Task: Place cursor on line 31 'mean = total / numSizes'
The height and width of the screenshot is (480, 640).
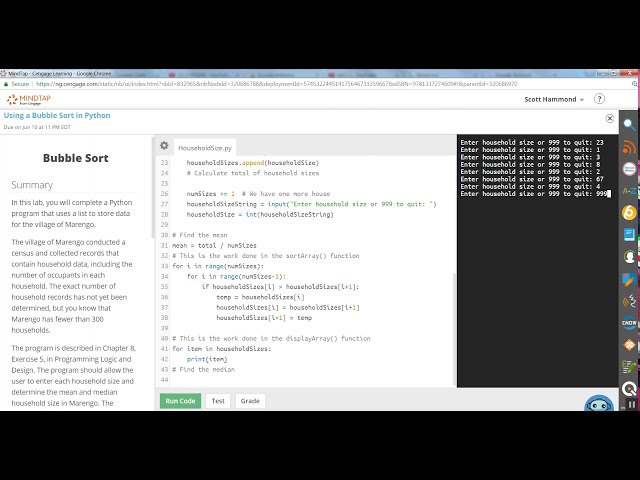Action: click(x=214, y=245)
